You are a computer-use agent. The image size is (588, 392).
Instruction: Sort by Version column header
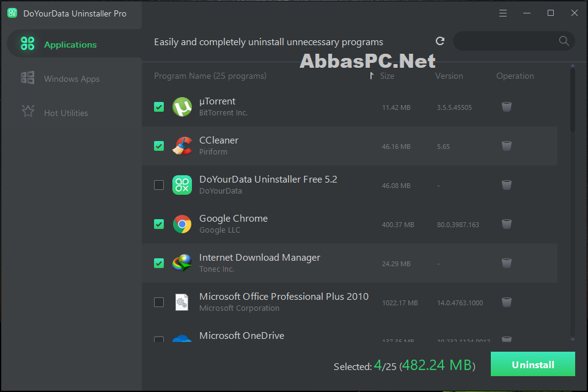click(449, 76)
